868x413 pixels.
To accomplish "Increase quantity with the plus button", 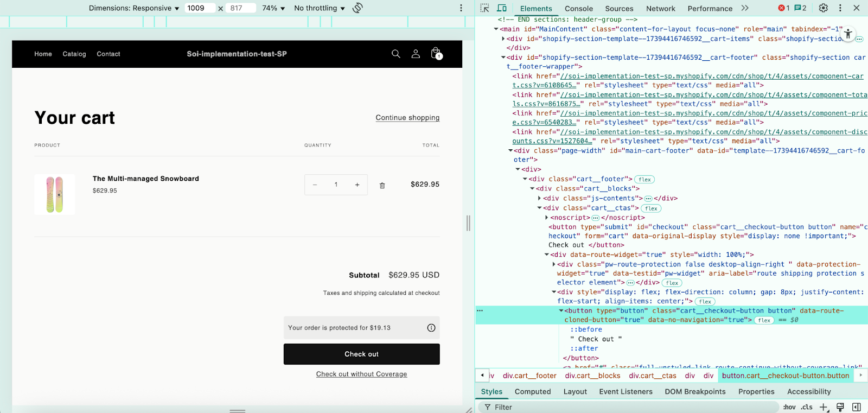I will (x=357, y=185).
